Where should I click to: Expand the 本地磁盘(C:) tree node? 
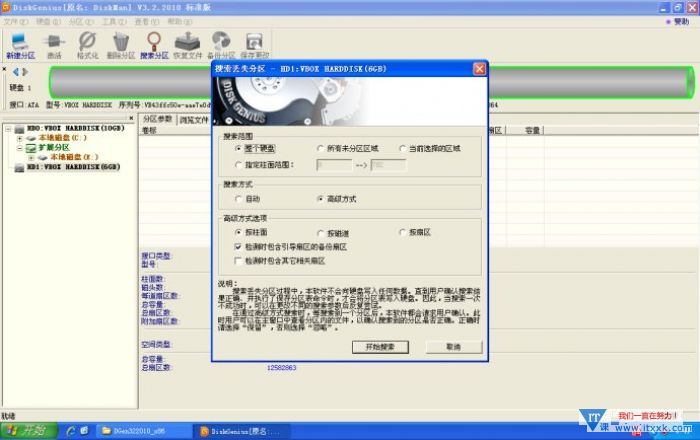(20, 138)
